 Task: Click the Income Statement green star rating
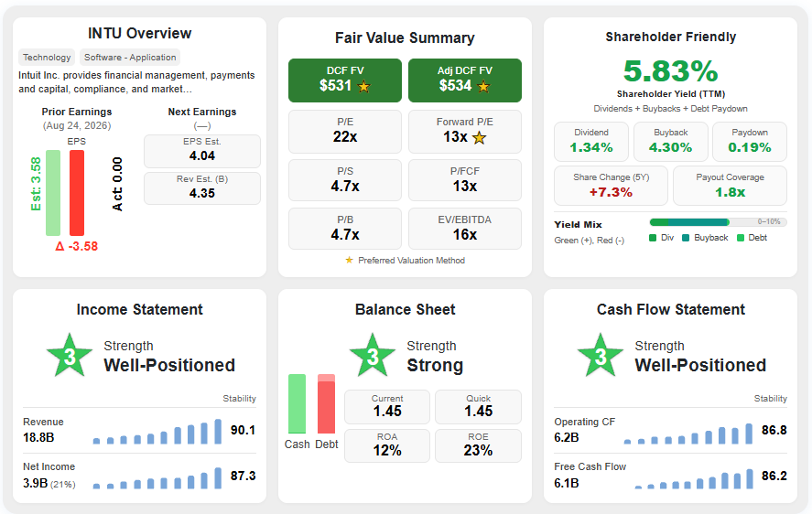pyautogui.click(x=70, y=356)
